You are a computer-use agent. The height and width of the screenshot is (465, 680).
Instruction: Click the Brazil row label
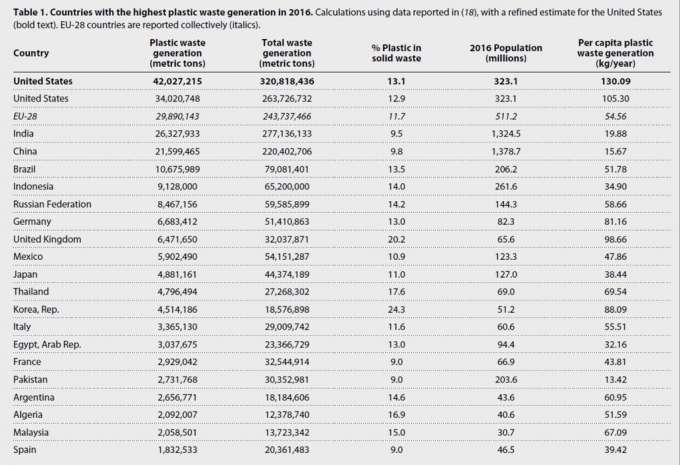pos(24,169)
